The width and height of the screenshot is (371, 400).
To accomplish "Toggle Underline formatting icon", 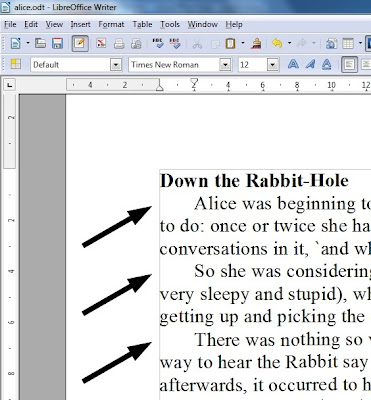I will pos(327,64).
